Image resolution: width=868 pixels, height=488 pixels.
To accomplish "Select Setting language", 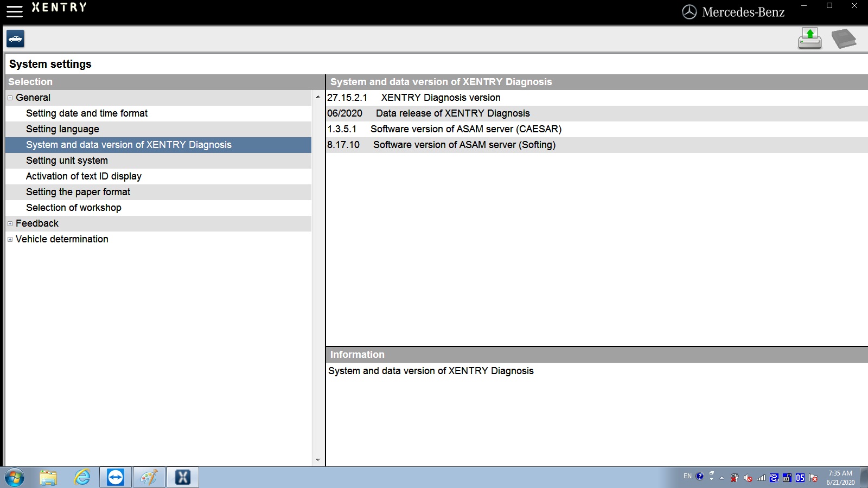I will point(158,129).
